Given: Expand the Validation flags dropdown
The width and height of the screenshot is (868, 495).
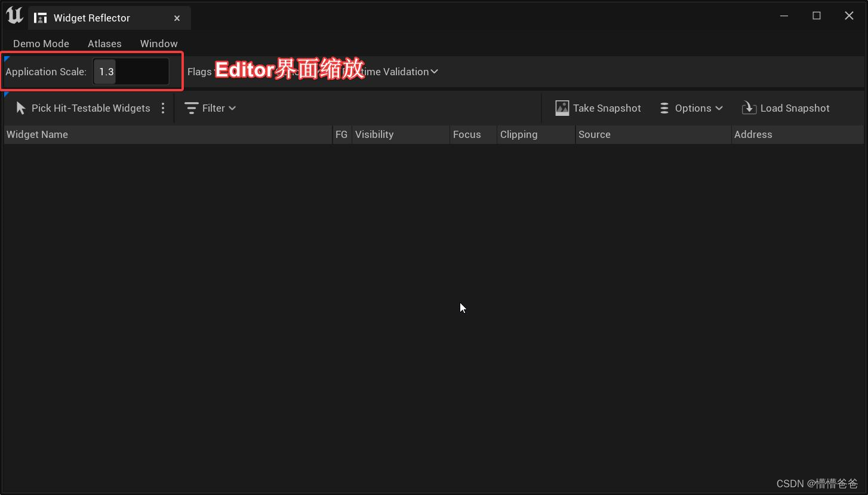Looking at the screenshot, I should click(x=434, y=72).
